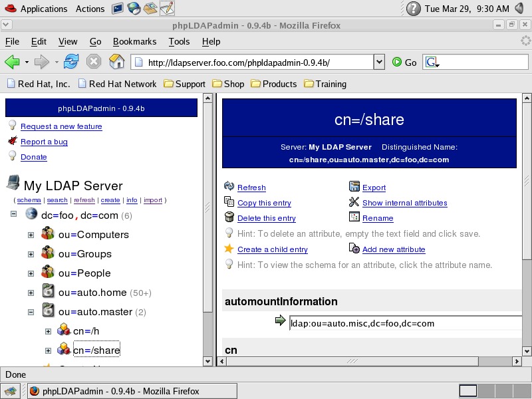Open the URL bar history dropdown
The image size is (532, 399).
click(x=379, y=63)
